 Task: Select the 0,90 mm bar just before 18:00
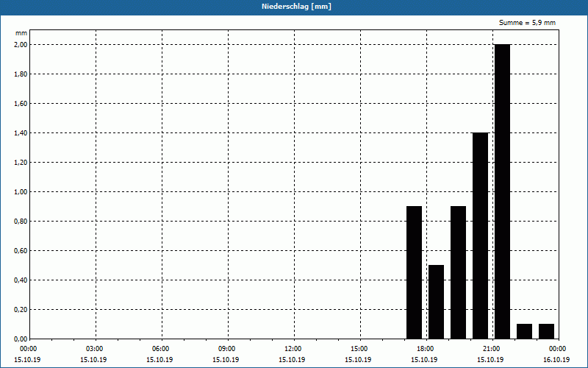(x=414, y=272)
